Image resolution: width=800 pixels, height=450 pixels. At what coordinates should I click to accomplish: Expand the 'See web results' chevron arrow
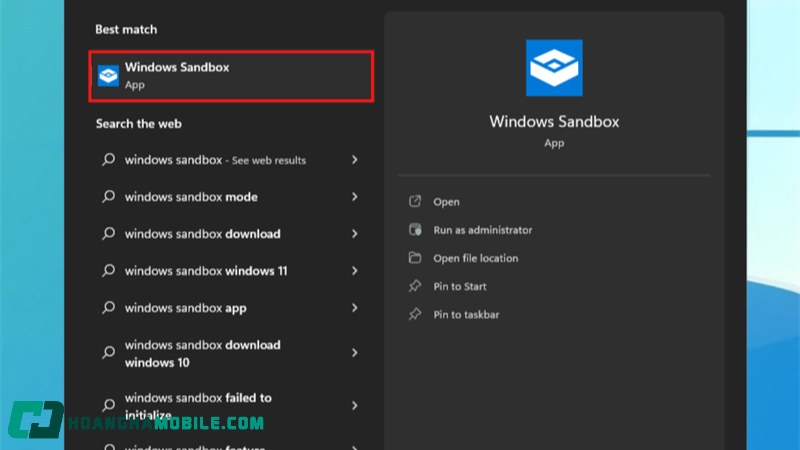[x=355, y=160]
